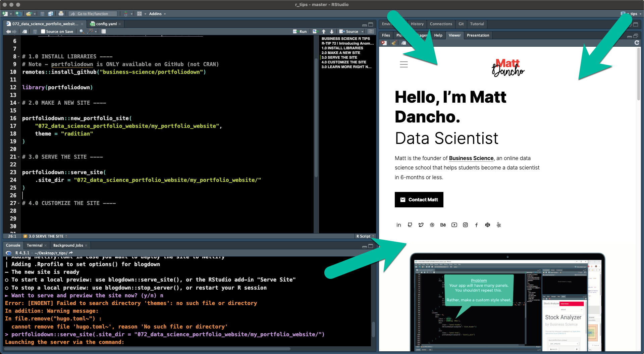Expand the New File dropdown arrow
The width and height of the screenshot is (644, 354).
point(11,14)
